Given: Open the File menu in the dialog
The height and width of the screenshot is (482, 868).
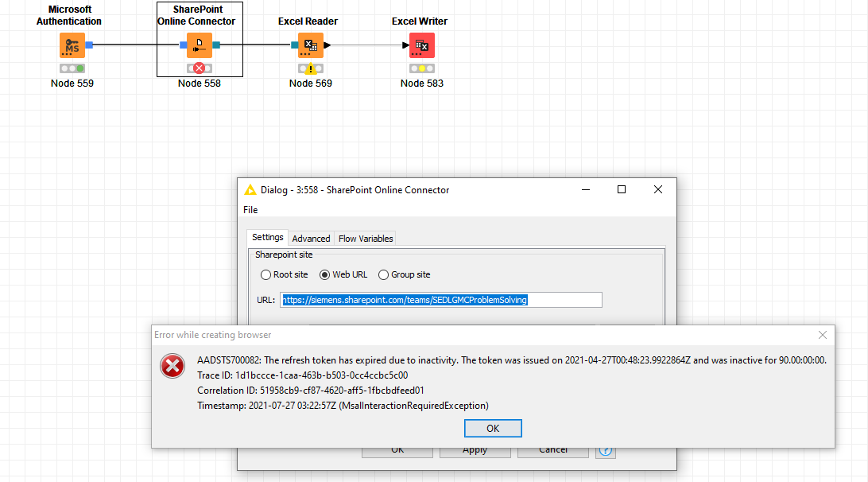Looking at the screenshot, I should tap(250, 210).
